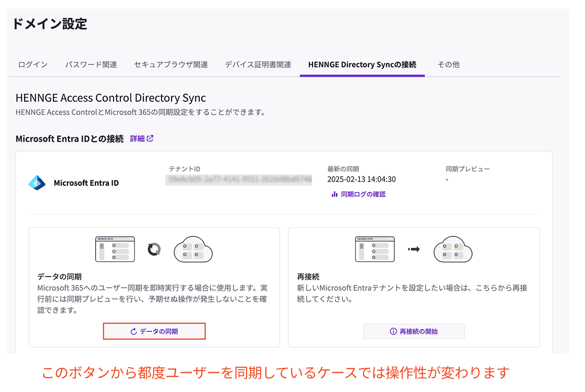Open the 詳細 link

point(137,138)
